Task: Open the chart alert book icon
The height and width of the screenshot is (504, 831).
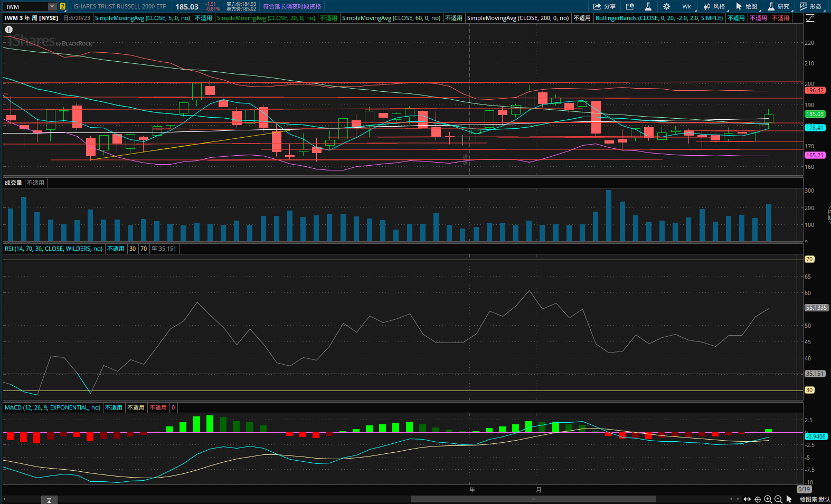Action: coord(630,6)
